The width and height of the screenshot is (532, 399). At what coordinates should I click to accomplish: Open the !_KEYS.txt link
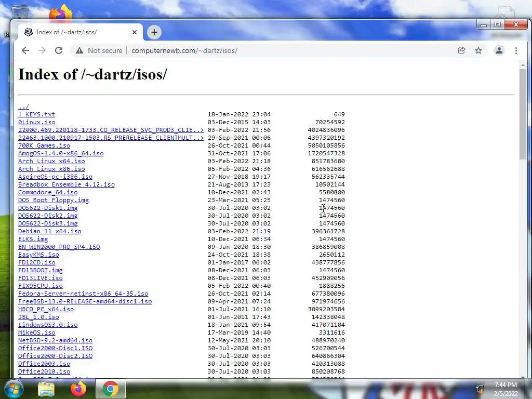37,114
